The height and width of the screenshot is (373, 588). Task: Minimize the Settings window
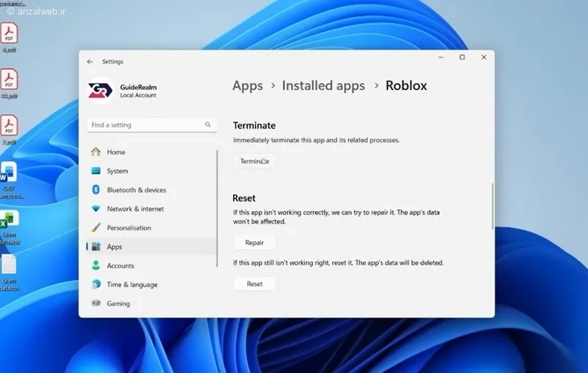pos(440,57)
